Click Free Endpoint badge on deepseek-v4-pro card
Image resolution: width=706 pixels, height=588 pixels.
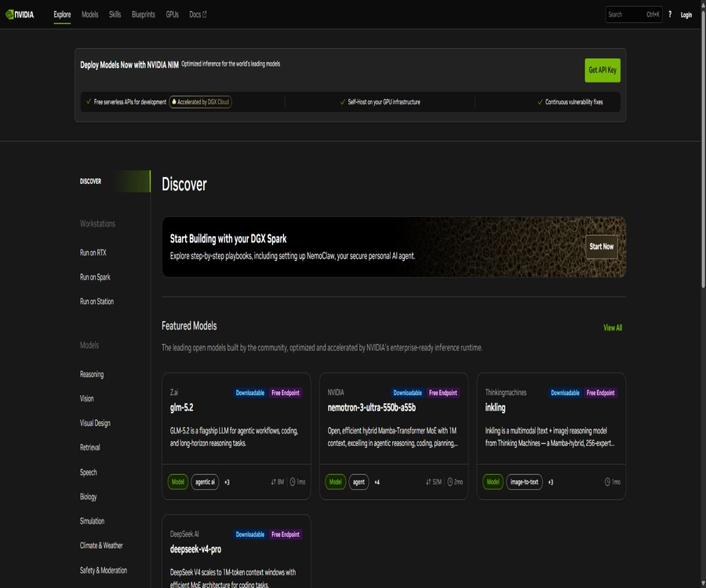(286, 535)
